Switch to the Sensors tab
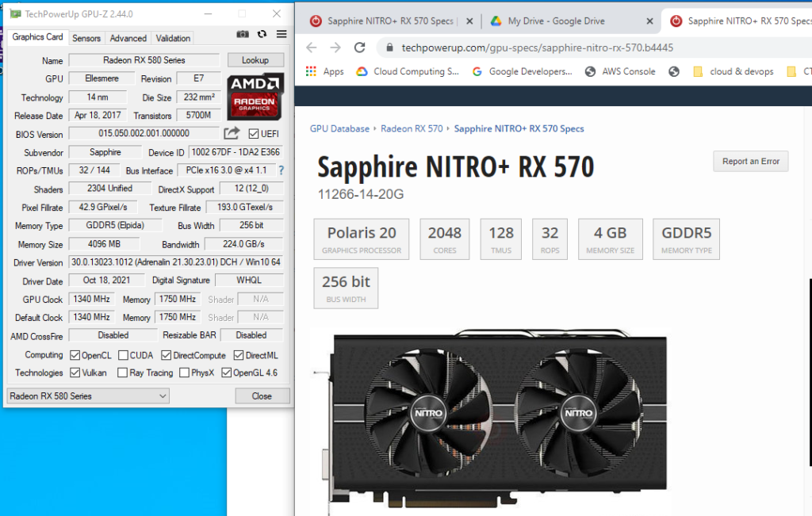The image size is (812, 516). [86, 38]
